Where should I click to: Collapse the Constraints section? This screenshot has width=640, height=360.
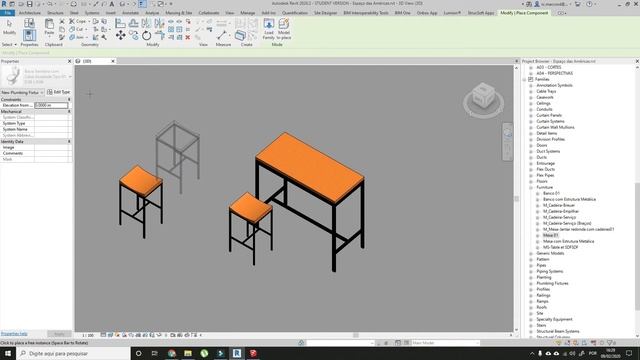pos(69,100)
